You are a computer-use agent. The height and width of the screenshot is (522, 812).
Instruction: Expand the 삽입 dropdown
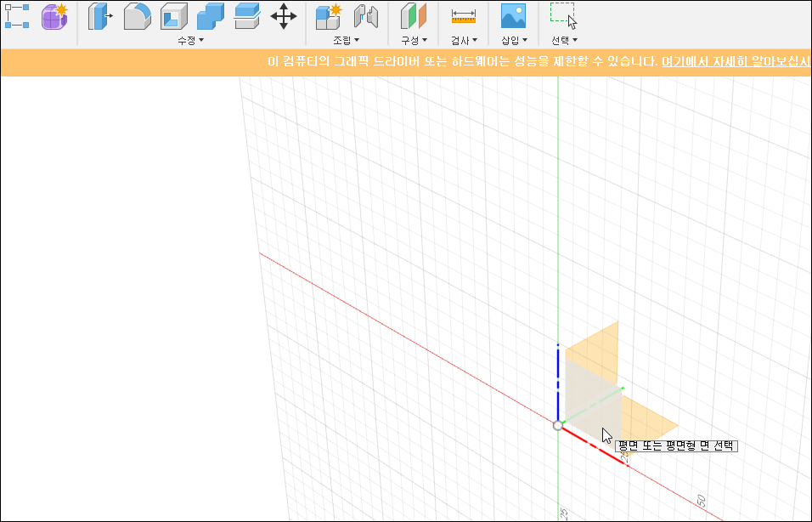point(514,40)
